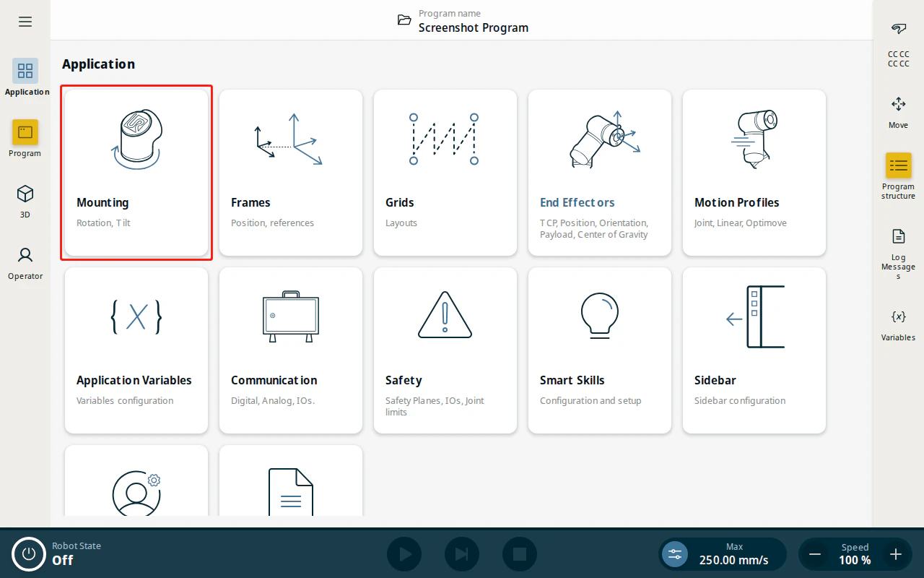This screenshot has width=924, height=578.
Task: Open Application Variables card
Action: 136,350
